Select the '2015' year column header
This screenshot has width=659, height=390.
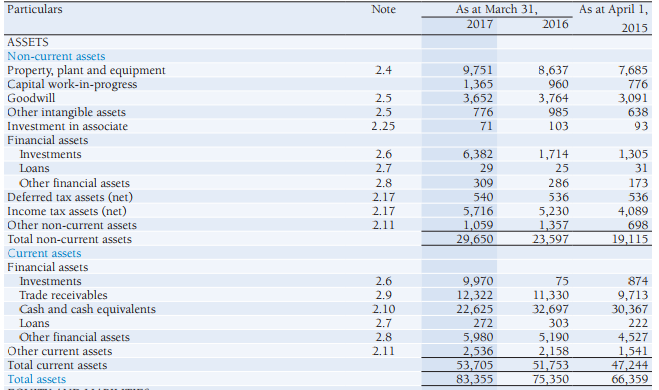click(635, 28)
